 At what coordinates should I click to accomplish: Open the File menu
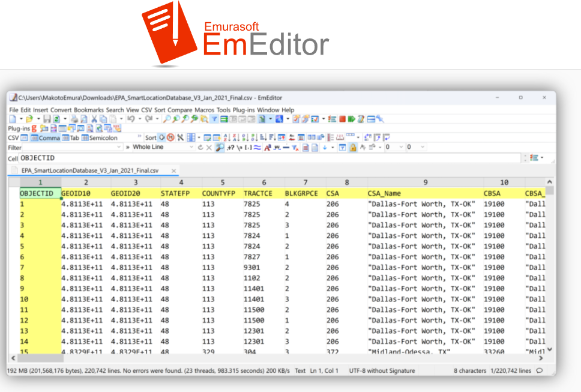click(x=14, y=110)
